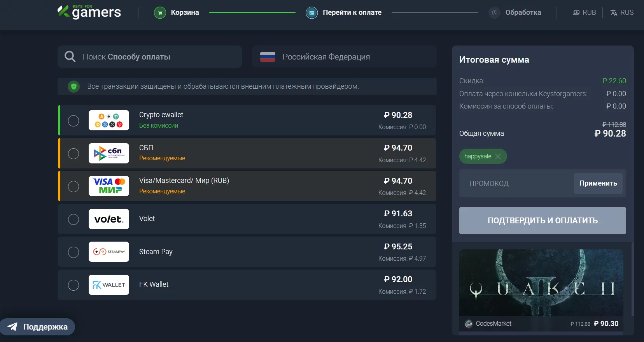This screenshot has height=342, width=644.
Task: Click the СБП payment logo
Action: point(109,153)
